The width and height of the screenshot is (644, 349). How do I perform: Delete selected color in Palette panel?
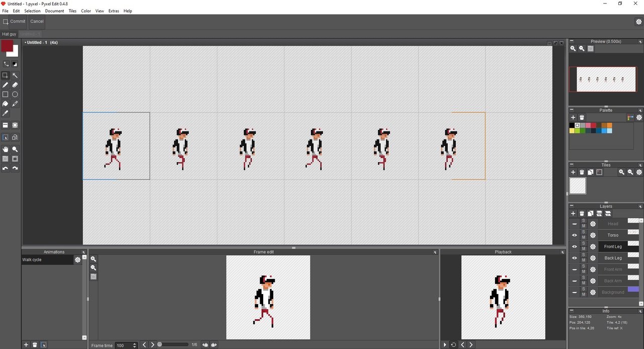[x=582, y=117]
